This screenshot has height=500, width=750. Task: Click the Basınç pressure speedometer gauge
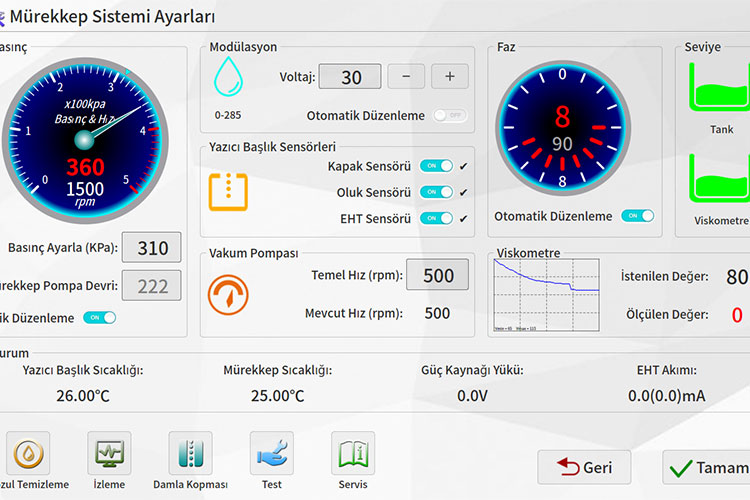tap(85, 141)
